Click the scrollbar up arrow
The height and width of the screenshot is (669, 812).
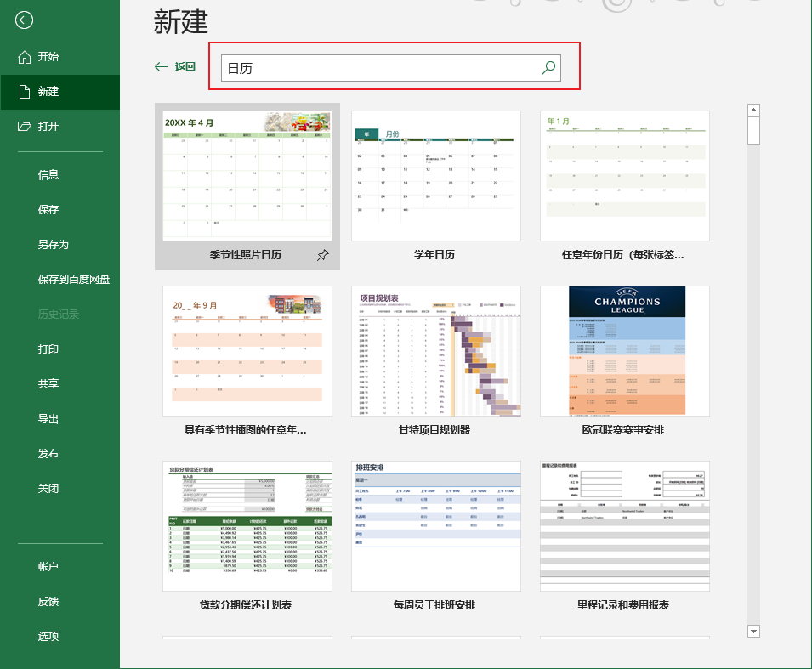753,109
